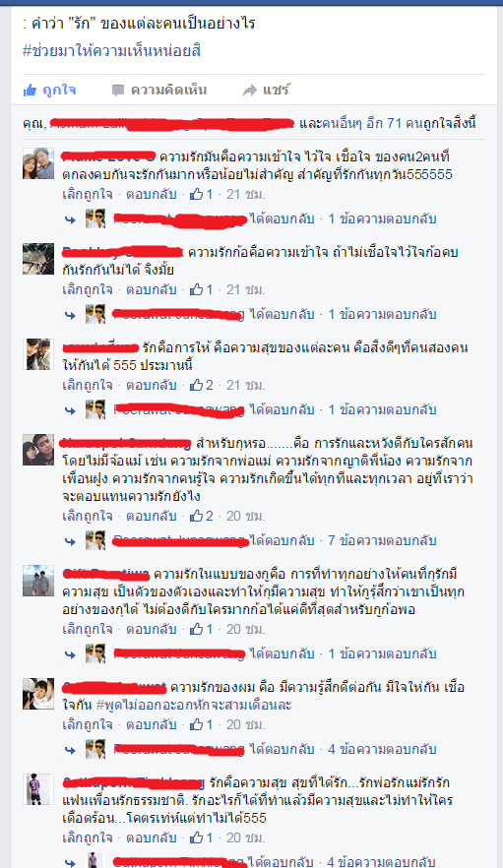503x868 pixels.
Task: Click the ความคิดเห็น comment bubble icon
Action: (117, 91)
